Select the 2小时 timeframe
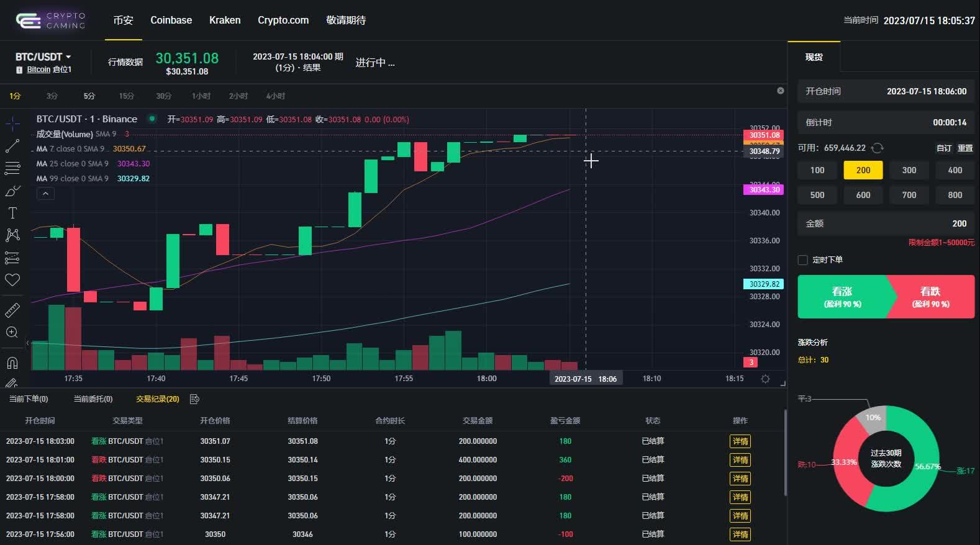The image size is (980, 545). (x=238, y=96)
